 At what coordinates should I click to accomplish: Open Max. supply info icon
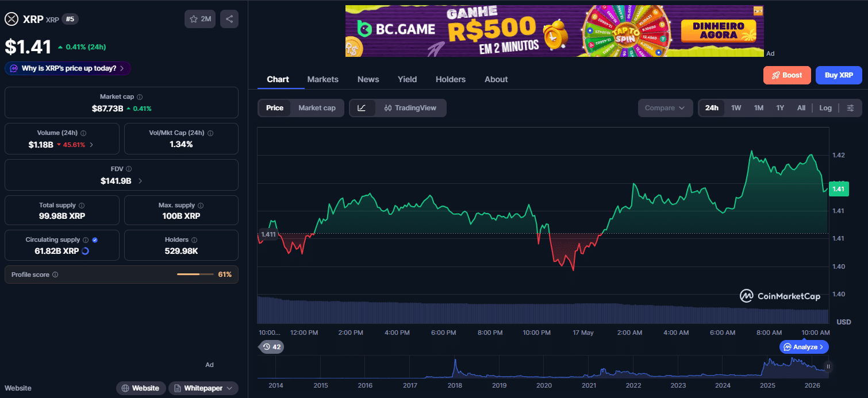[201, 206]
